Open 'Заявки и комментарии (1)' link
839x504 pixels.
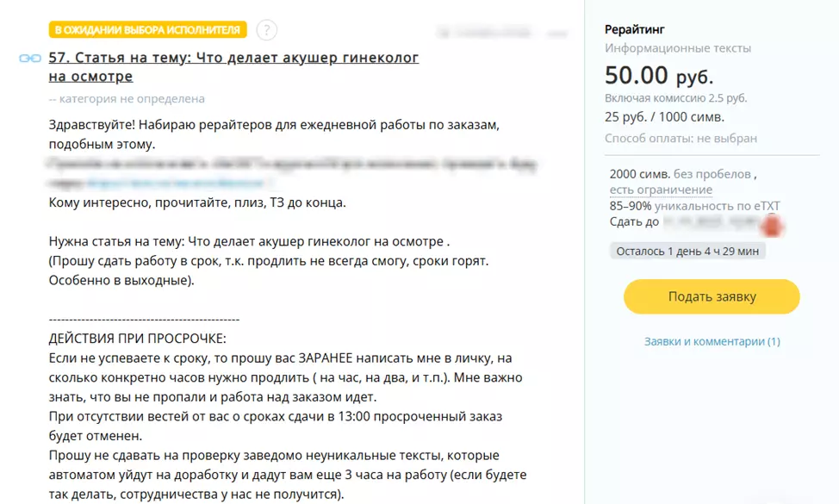712,341
